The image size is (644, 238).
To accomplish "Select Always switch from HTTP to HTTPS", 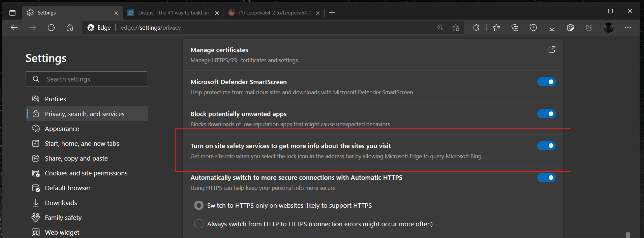I will click(x=199, y=224).
